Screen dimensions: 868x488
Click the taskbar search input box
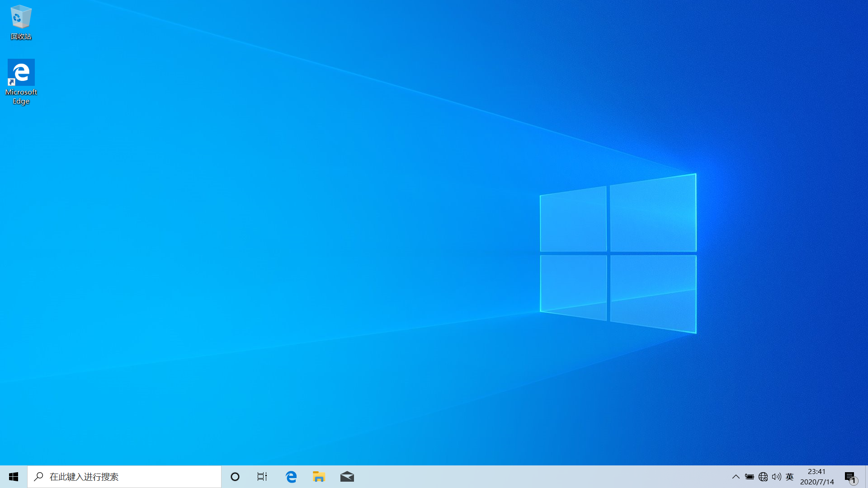(x=131, y=477)
